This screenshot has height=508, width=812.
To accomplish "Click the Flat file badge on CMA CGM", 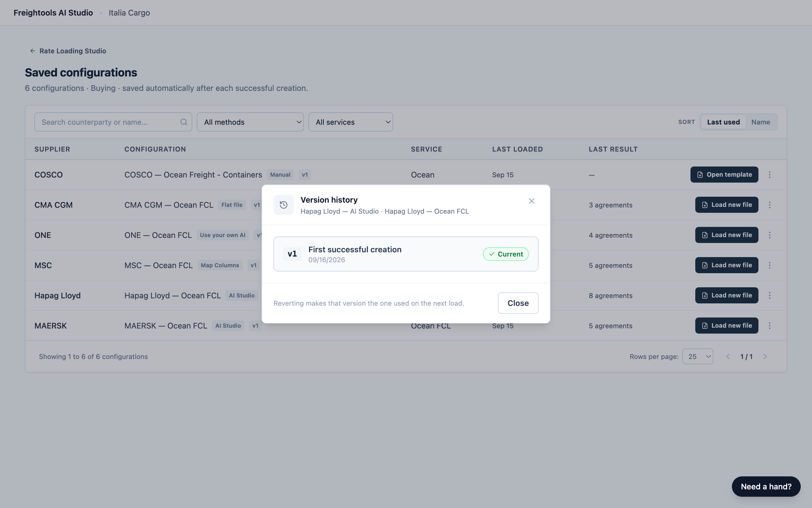I will [232, 205].
